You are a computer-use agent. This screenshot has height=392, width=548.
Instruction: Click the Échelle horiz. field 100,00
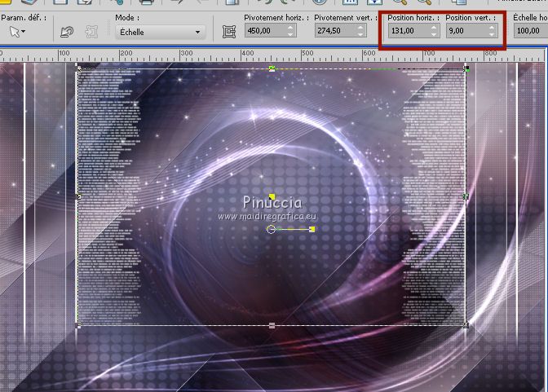click(x=531, y=31)
